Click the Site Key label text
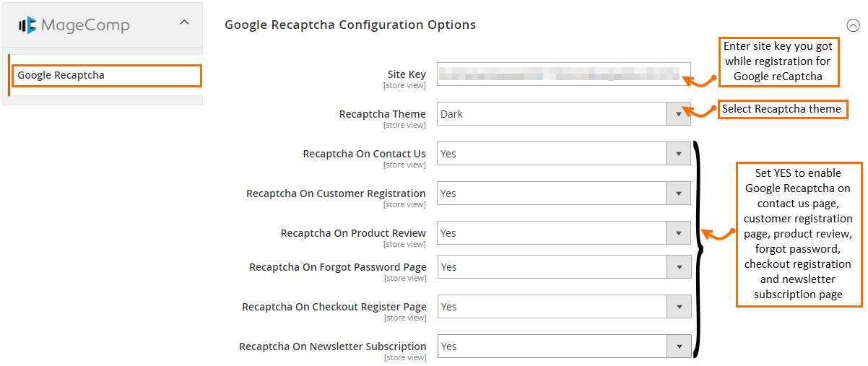The image size is (868, 366). [x=407, y=74]
